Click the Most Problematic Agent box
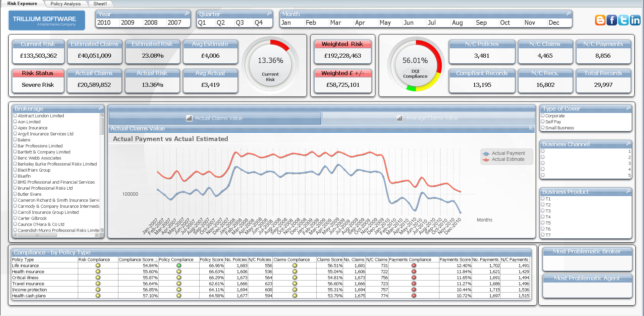 pos(587,286)
